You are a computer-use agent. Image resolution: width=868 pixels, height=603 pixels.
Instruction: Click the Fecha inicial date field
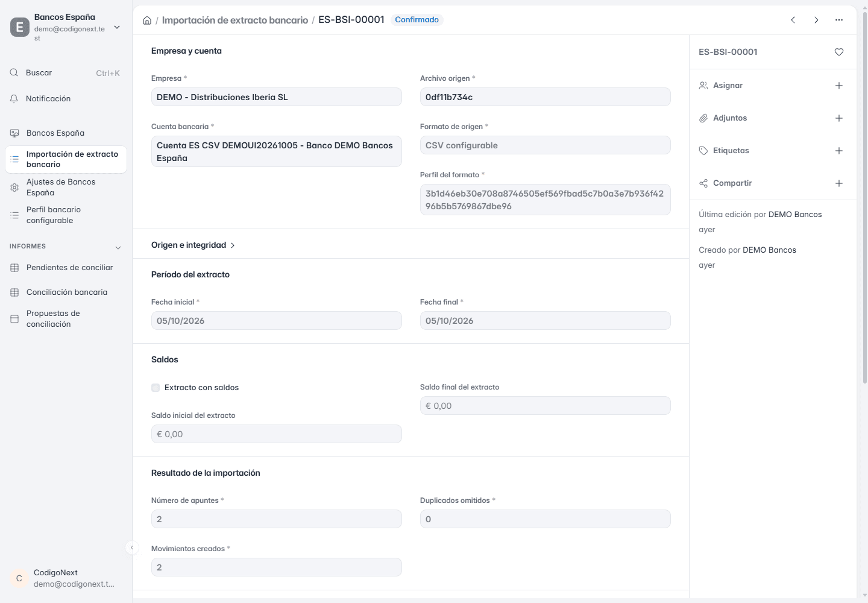pos(277,321)
